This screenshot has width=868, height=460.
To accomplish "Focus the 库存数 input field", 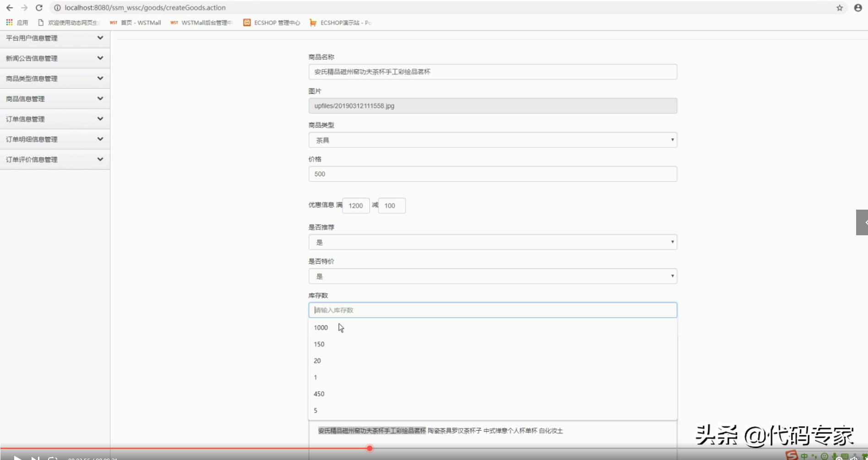I will [x=493, y=310].
